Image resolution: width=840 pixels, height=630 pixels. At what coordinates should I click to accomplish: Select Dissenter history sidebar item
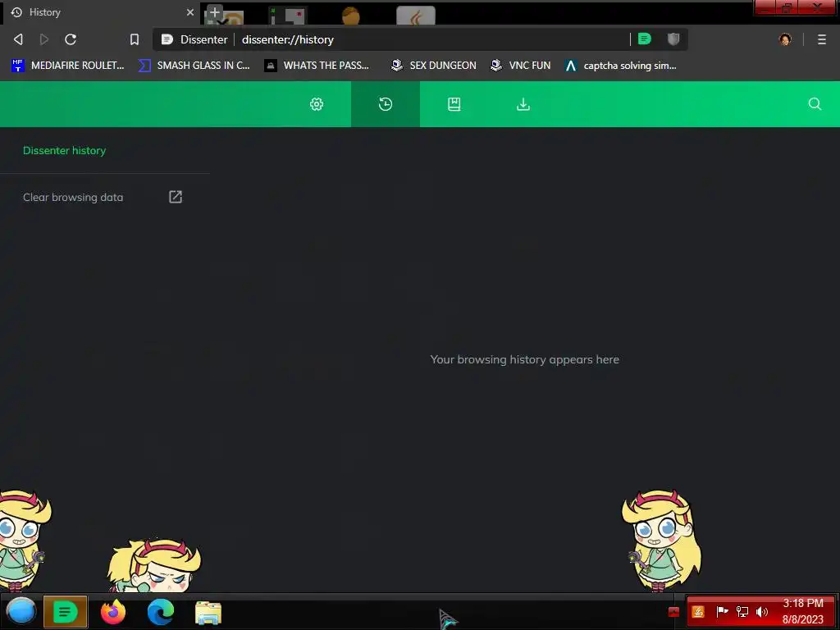pos(64,151)
